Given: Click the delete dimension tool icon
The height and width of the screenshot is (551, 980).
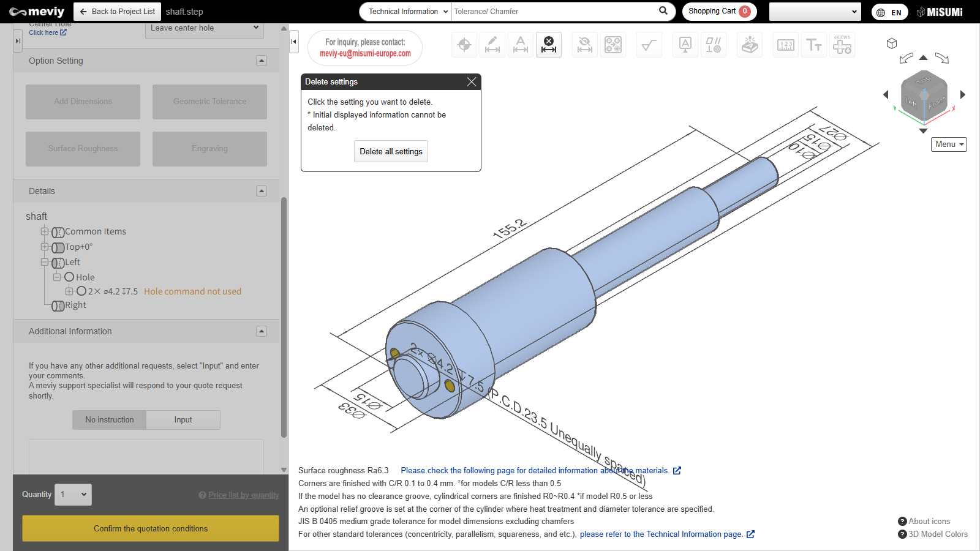Looking at the screenshot, I should pyautogui.click(x=548, y=45).
